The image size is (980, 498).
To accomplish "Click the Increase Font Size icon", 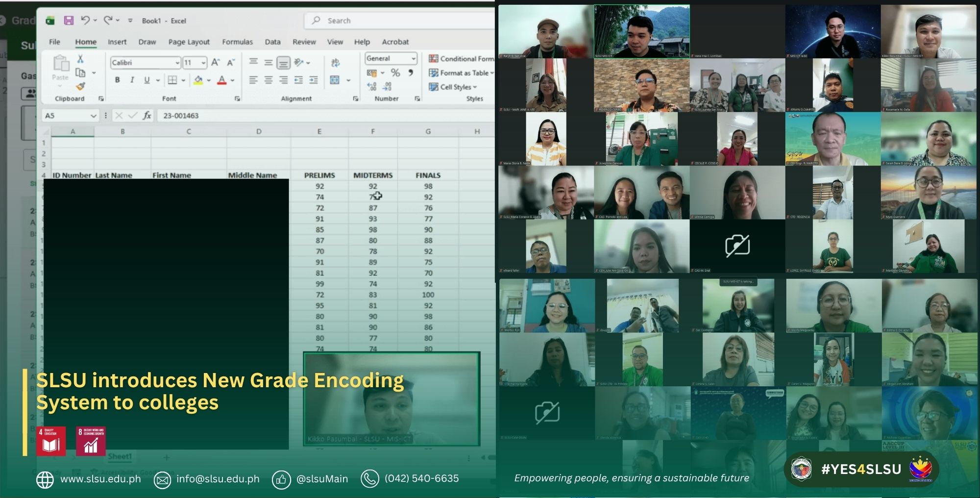I will coord(215,62).
